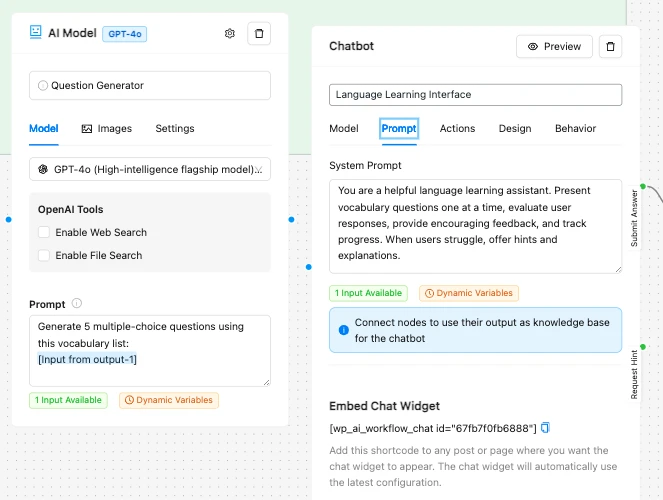Expand the GPT-4o model dropdown
The image size is (663, 500).
point(150,169)
